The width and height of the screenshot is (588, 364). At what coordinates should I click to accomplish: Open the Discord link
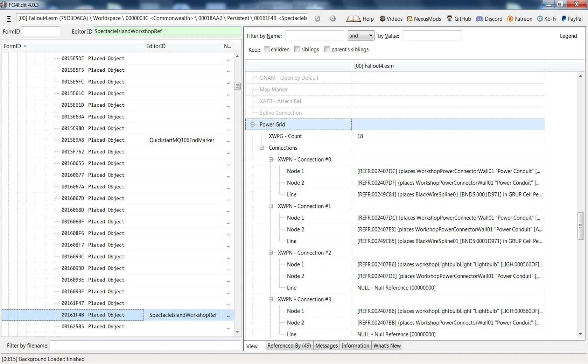(x=489, y=19)
